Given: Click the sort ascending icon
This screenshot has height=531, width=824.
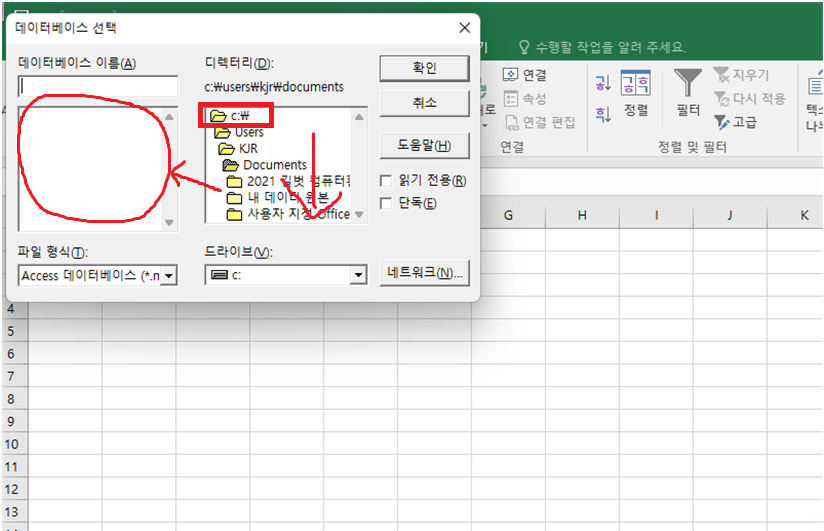Looking at the screenshot, I should (602, 83).
